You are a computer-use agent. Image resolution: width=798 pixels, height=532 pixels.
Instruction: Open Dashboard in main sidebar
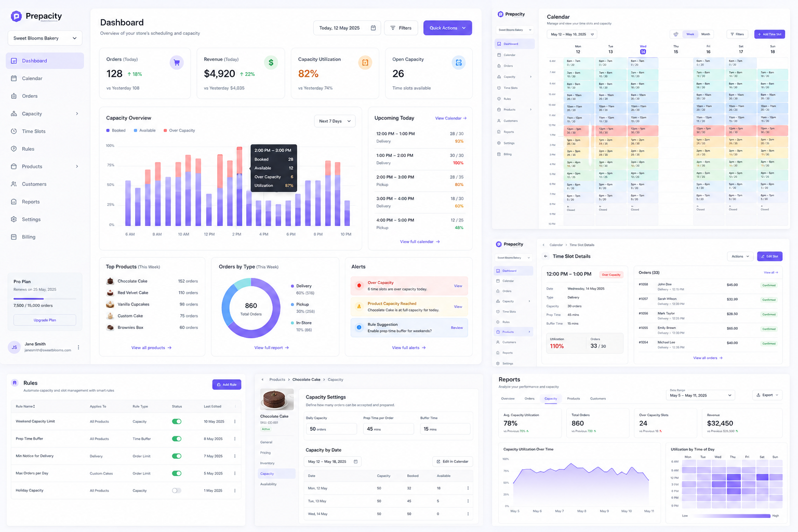[x=45, y=61]
